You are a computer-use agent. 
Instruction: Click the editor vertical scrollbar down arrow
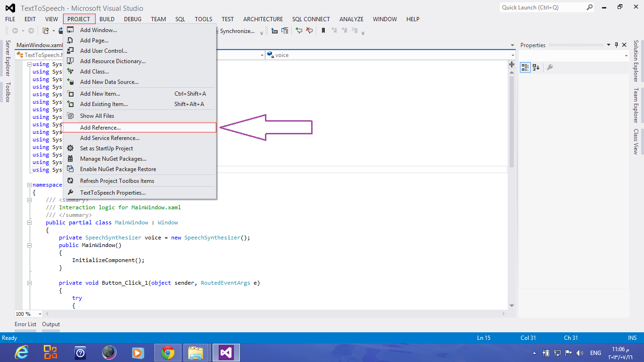click(x=512, y=306)
